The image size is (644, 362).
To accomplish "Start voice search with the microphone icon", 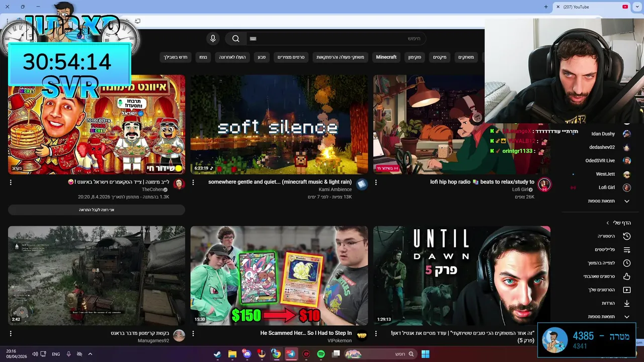I will click(x=213, y=39).
